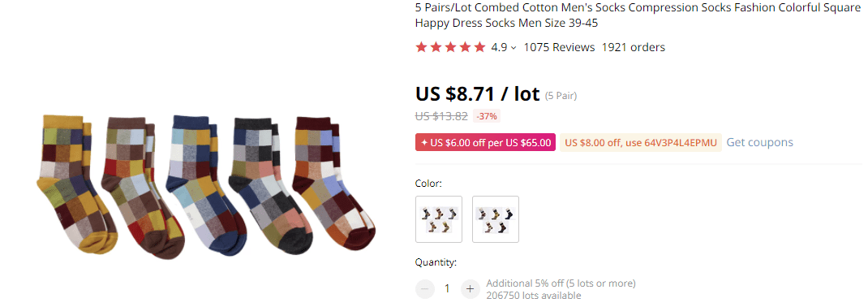The width and height of the screenshot is (868, 307).
Task: Select the second color option thumbnail
Action: 496,219
